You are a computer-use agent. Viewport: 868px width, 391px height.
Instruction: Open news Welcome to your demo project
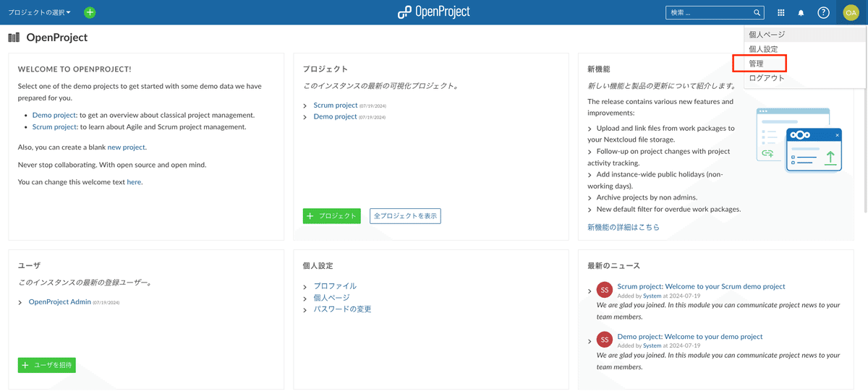tap(690, 336)
